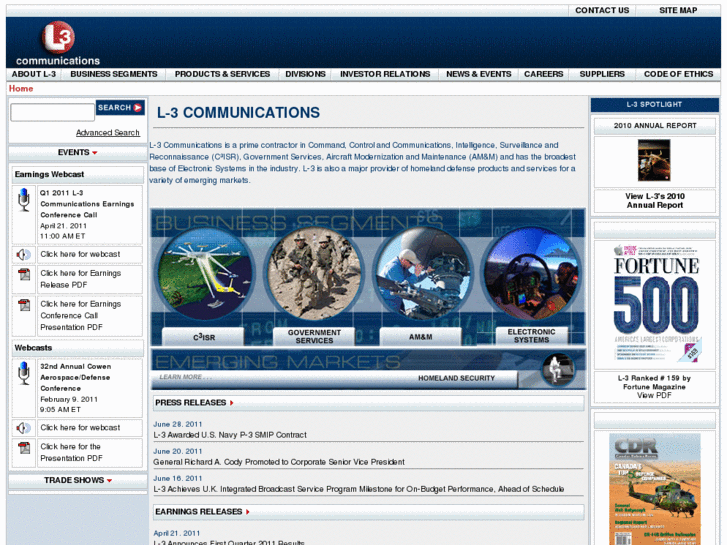Click the April 21, 2011 earnings release date

[x=177, y=533]
